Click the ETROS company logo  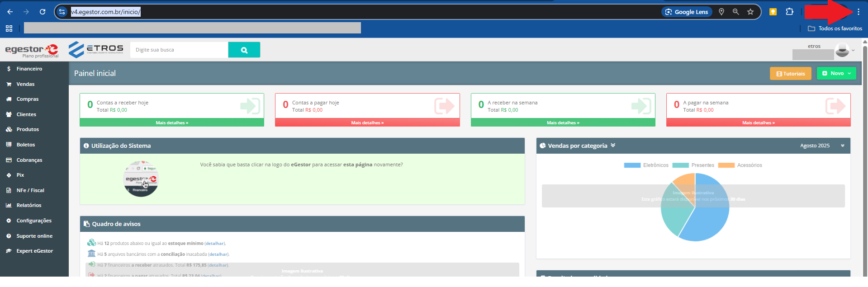coord(96,50)
